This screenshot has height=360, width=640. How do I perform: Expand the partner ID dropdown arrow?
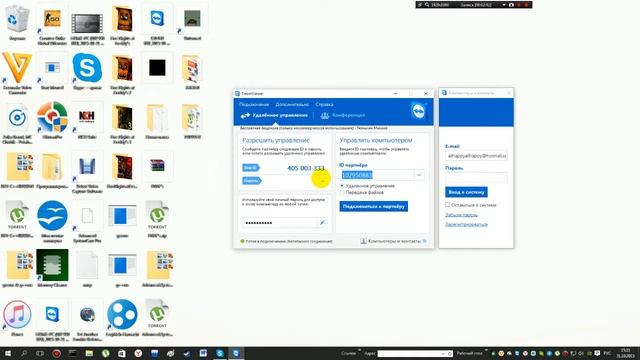click(419, 175)
